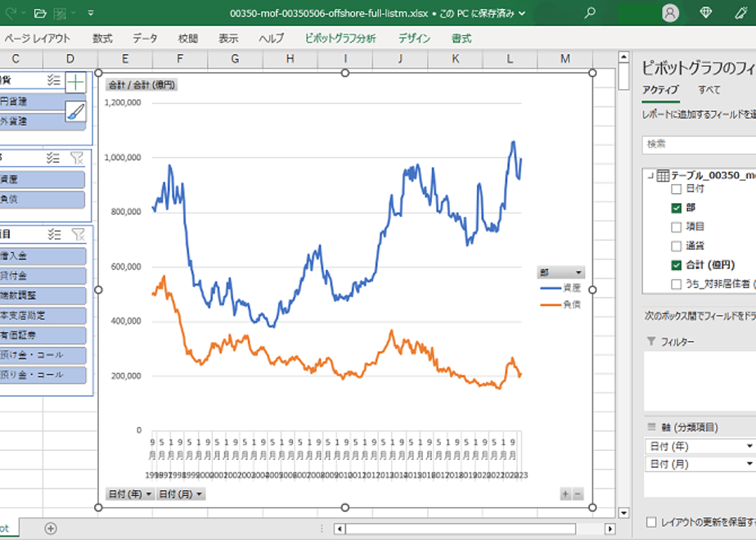
Task: Click the search magnifier icon in the title bar
Action: (590, 13)
